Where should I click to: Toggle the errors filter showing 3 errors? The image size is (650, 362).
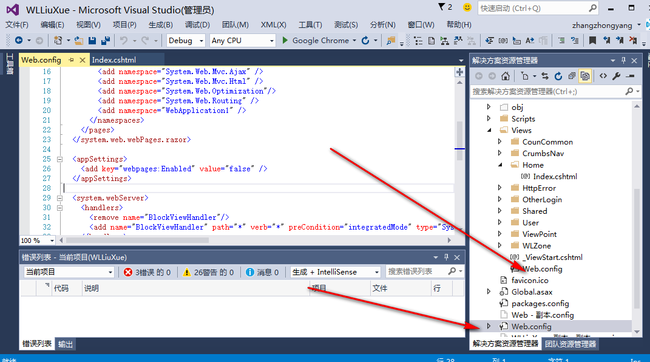(147, 272)
